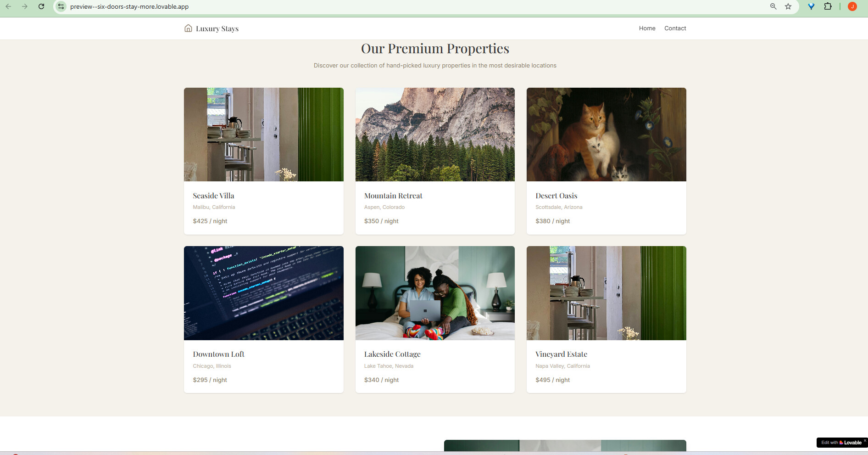Select the Lakeside Cottage title
Image resolution: width=868 pixels, height=455 pixels.
click(392, 354)
